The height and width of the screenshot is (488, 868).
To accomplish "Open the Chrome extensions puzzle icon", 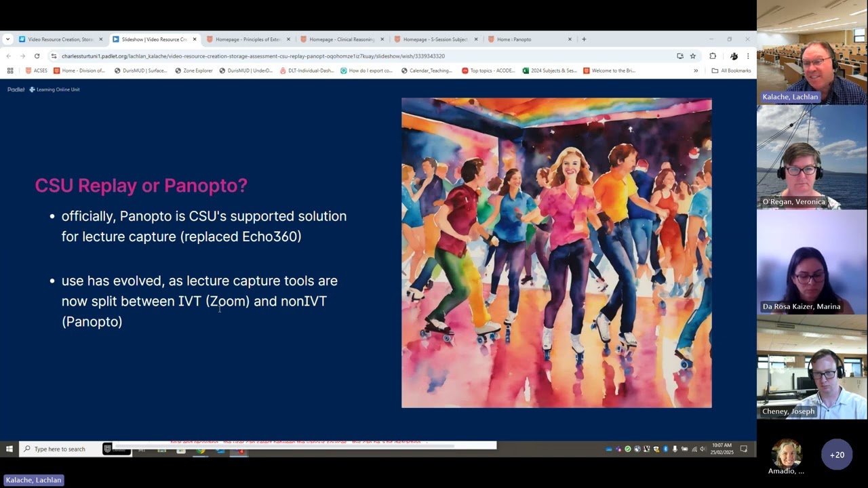I will (x=713, y=56).
